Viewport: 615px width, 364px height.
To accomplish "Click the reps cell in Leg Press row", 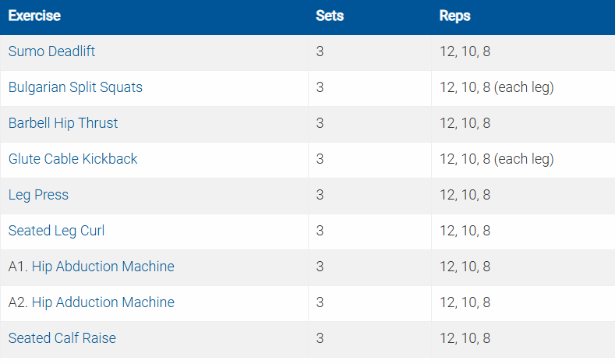I will click(x=465, y=195).
